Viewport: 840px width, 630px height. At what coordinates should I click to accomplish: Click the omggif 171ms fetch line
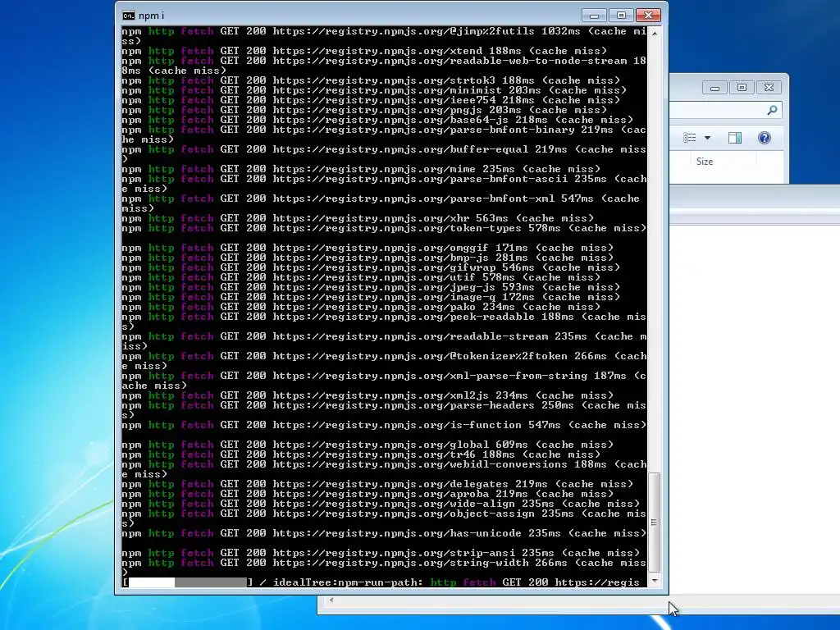[367, 248]
